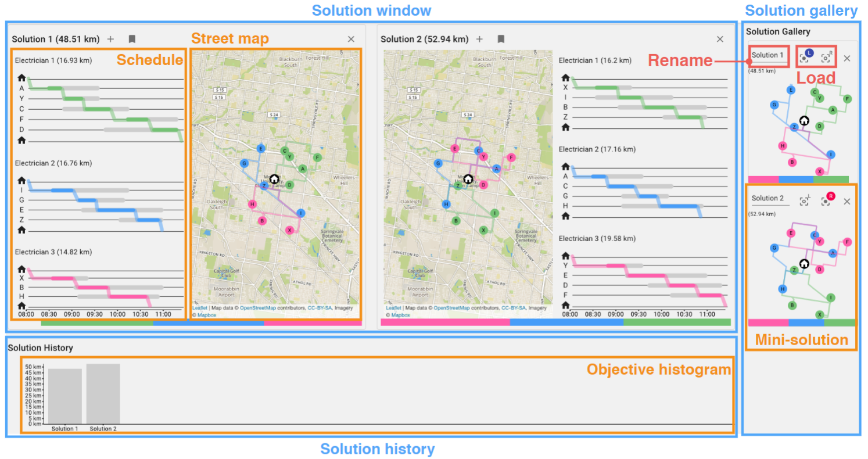Select pink marker X on Solution 1 street map
Viewport: 868px width, 459px height.
pyautogui.click(x=289, y=230)
